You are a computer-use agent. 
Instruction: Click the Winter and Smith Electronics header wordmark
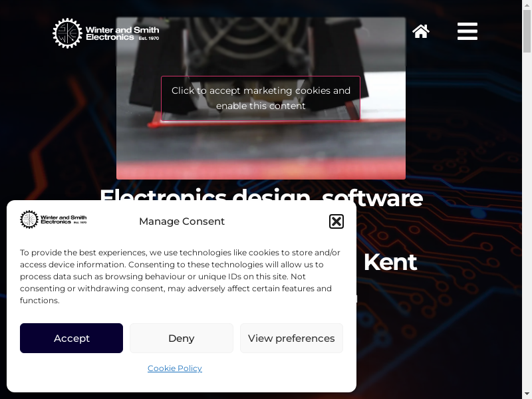tap(122, 33)
